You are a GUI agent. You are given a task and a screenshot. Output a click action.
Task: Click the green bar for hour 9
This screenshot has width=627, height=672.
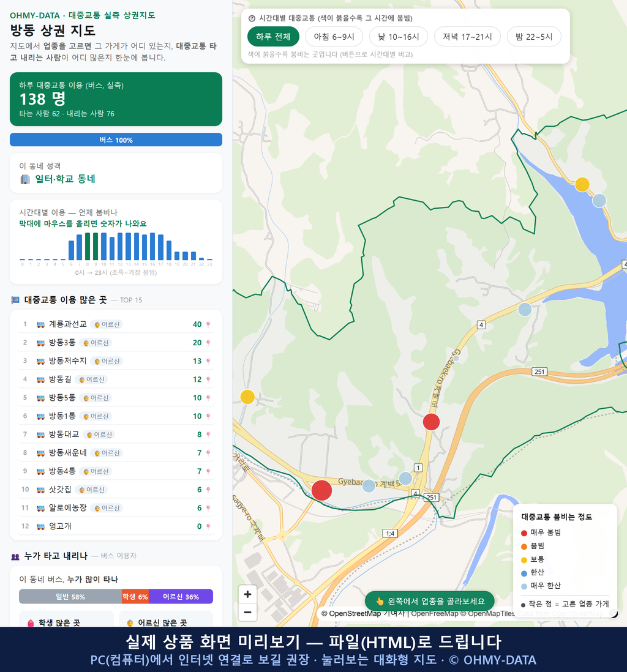coord(96,247)
